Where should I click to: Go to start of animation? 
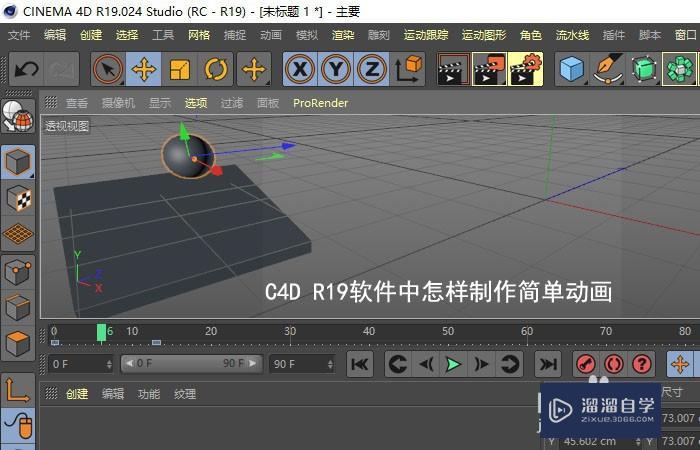point(360,364)
